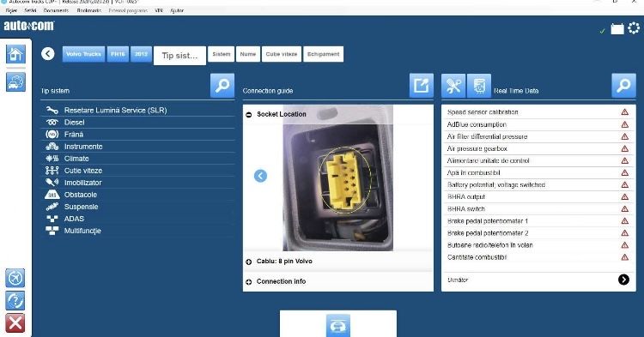The width and height of the screenshot is (644, 337).
Task: Click the Volvo Trucks breadcrumb button
Action: pos(83,54)
